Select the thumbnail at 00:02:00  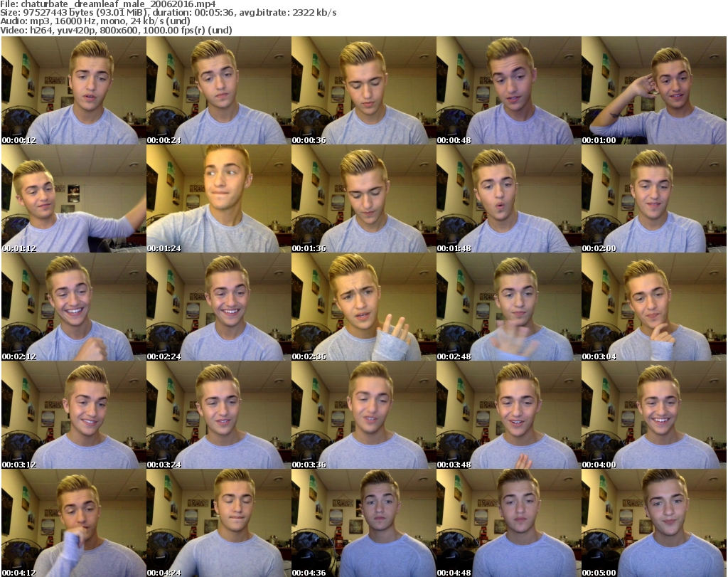click(x=654, y=198)
